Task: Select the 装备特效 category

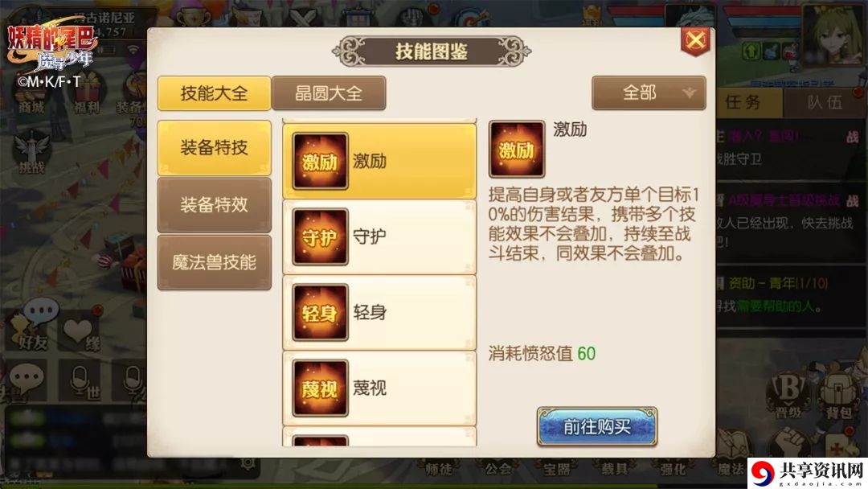Action: click(x=215, y=205)
